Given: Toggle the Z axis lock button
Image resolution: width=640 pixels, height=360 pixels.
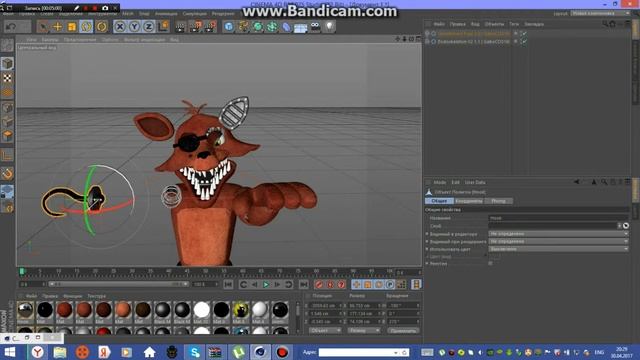Looking at the screenshot, I should pos(149,27).
